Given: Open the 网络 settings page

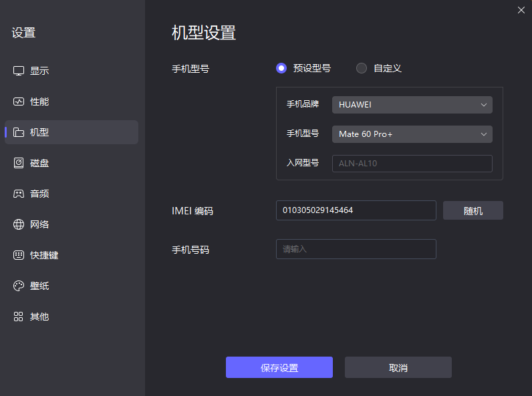Looking at the screenshot, I should 72,224.
